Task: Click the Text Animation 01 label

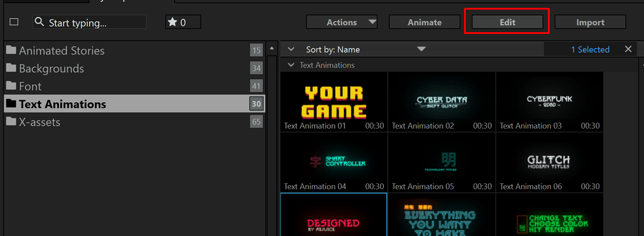Action: [315, 126]
